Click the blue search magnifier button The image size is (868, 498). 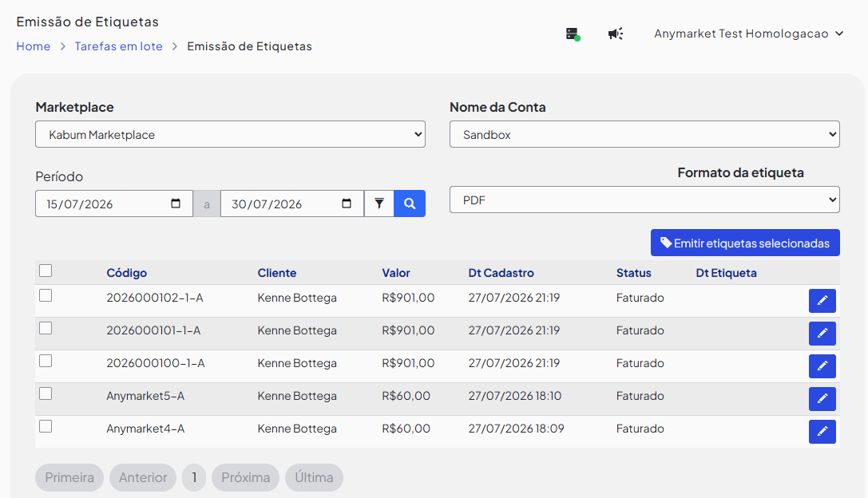[410, 204]
